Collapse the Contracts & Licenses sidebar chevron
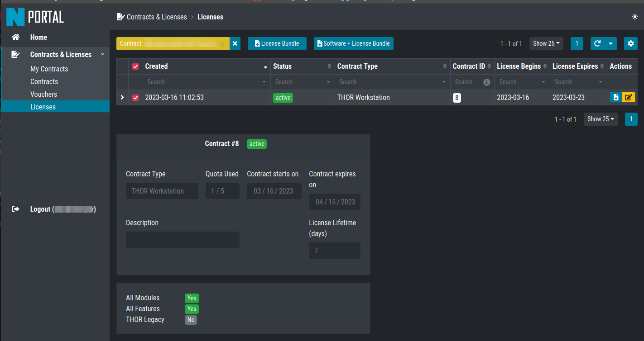 103,54
